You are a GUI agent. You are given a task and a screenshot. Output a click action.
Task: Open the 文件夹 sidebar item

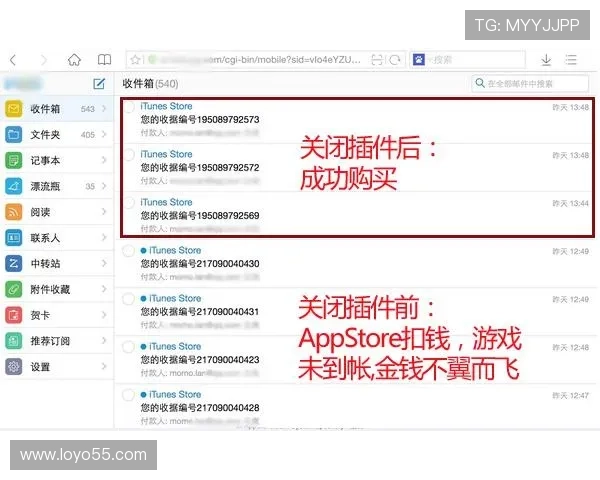[57, 134]
